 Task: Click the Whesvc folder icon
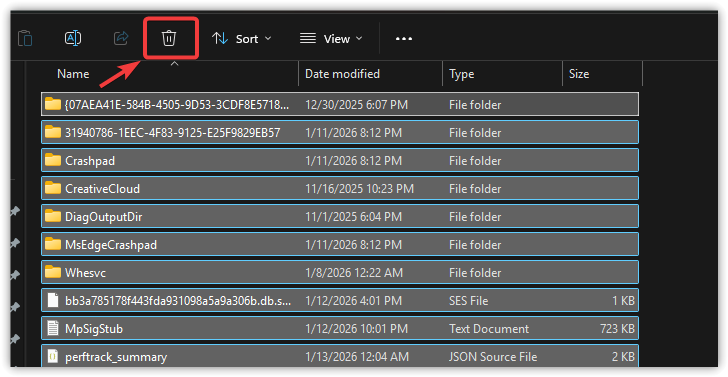[53, 272]
